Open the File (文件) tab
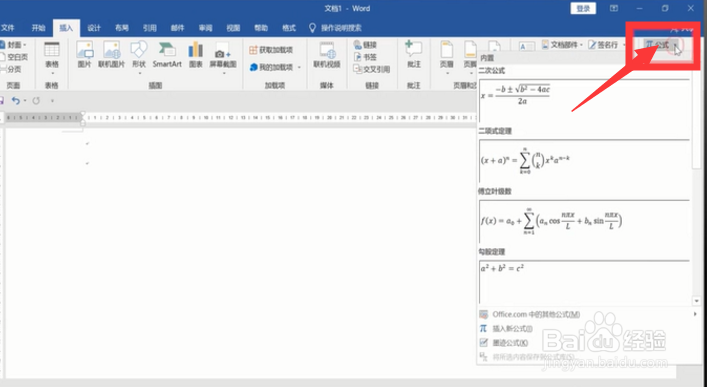 [8, 28]
